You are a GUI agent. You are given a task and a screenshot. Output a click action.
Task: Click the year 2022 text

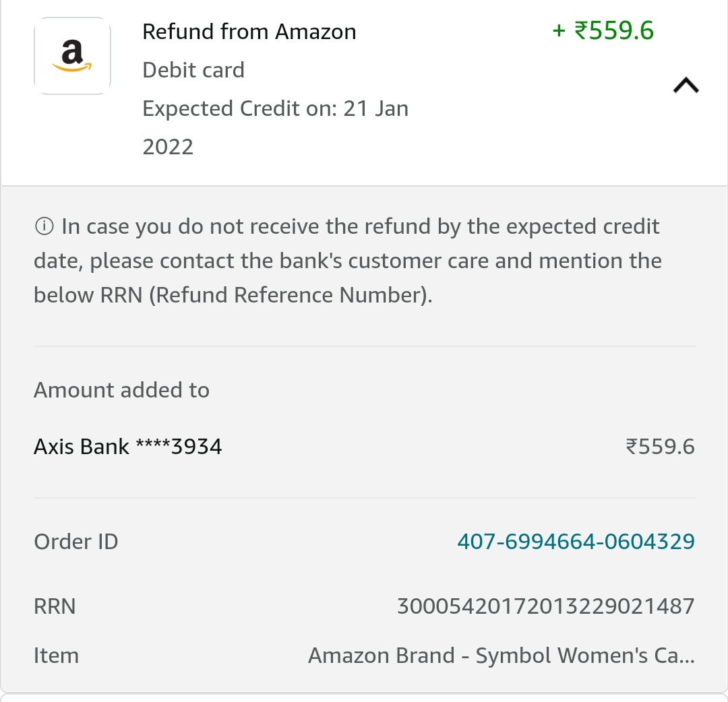[168, 147]
